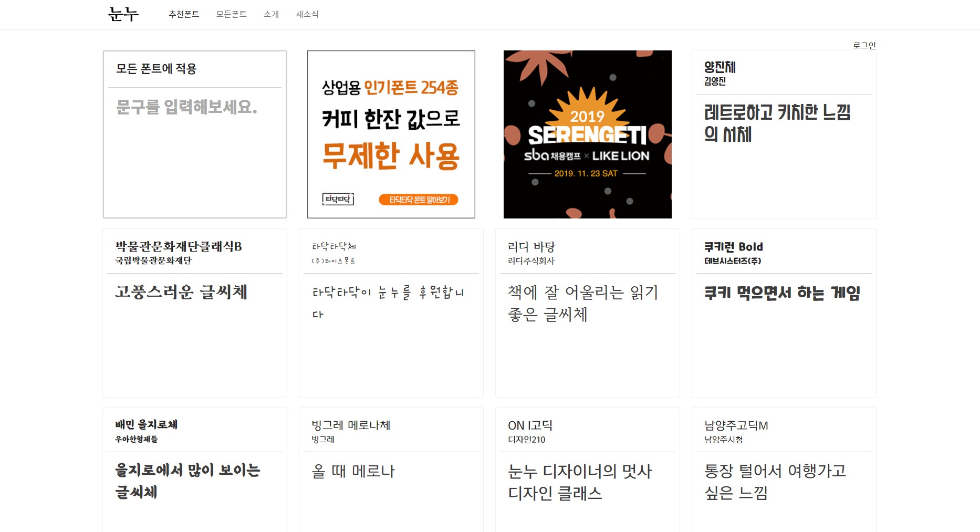Screen dimensions: 980x532
Task: Click the ON I고딕 font title
Action: click(530, 425)
